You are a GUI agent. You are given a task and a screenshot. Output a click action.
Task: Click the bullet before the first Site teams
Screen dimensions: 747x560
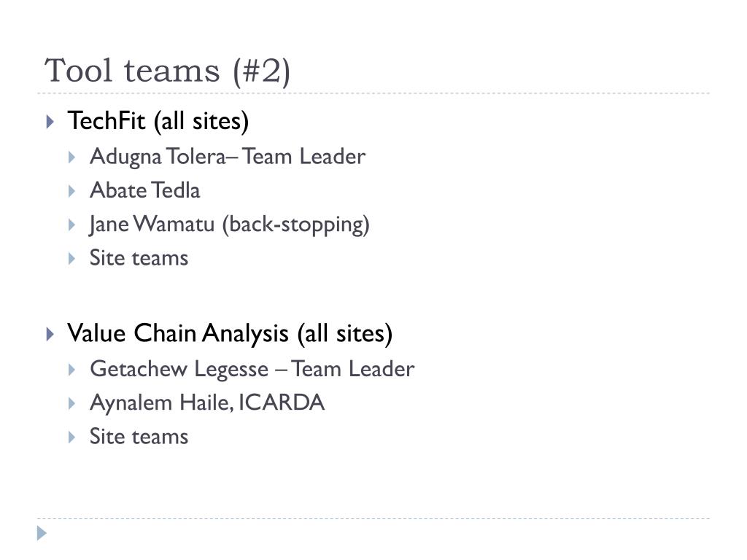point(72,259)
